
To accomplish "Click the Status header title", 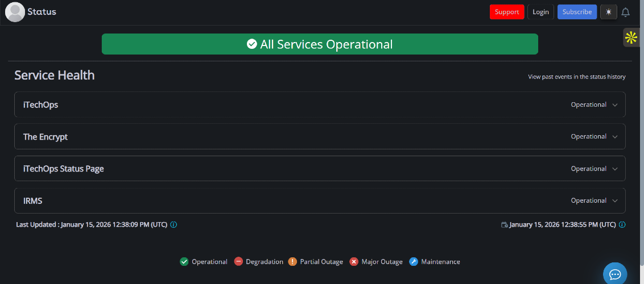I will click(x=42, y=12).
